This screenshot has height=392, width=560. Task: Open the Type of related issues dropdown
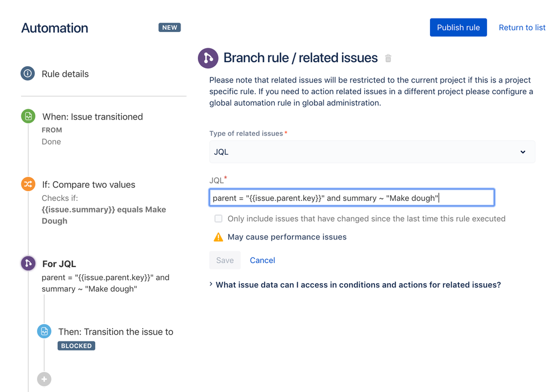click(372, 152)
